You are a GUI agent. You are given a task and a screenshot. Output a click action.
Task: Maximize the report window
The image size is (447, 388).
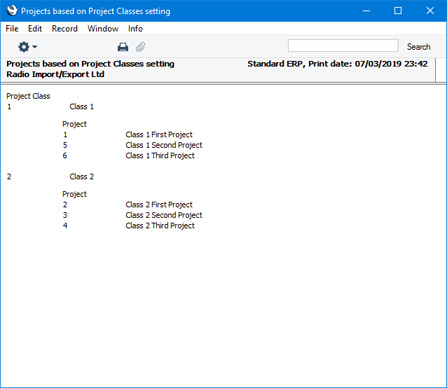pos(398,11)
